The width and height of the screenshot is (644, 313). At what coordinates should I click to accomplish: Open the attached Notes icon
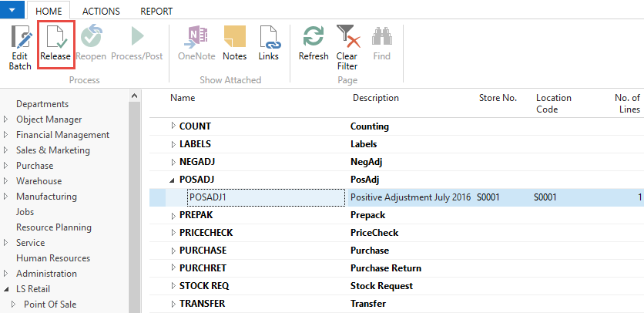[x=234, y=39]
